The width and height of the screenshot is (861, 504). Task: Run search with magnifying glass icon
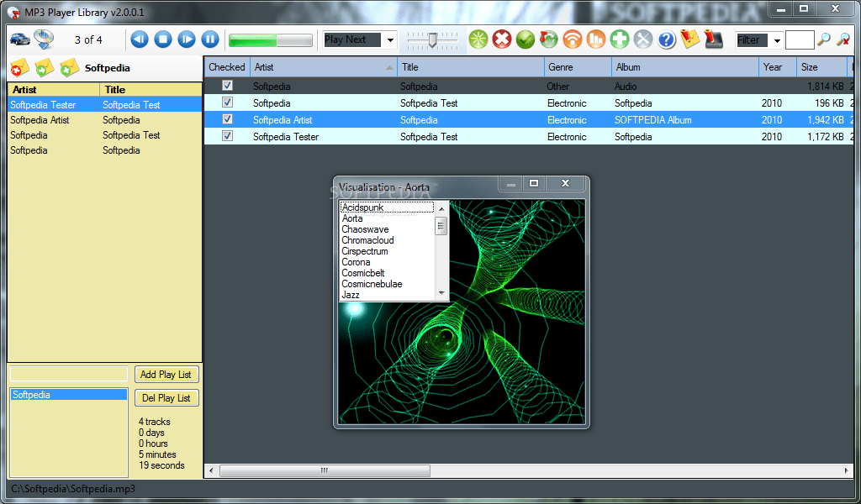coord(824,39)
